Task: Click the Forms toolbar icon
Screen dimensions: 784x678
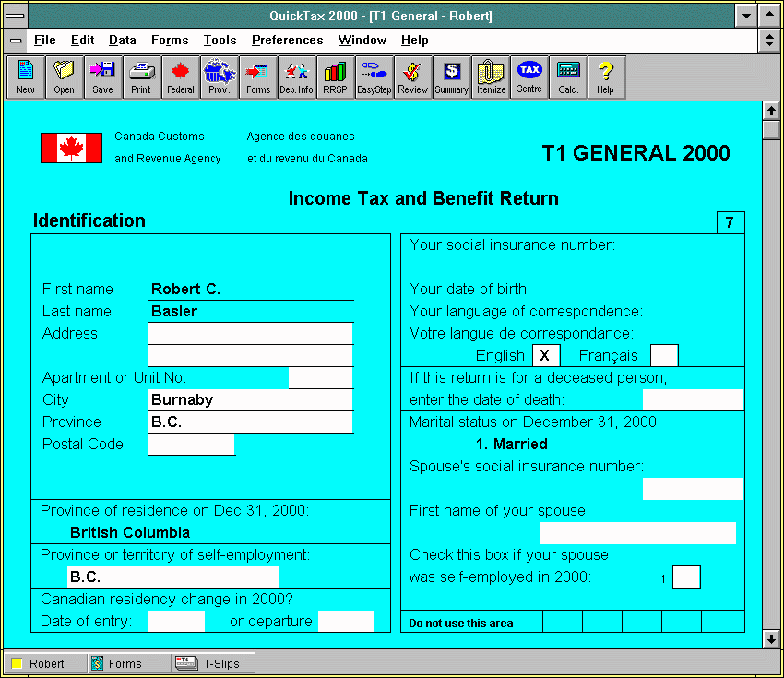Action: (258, 77)
